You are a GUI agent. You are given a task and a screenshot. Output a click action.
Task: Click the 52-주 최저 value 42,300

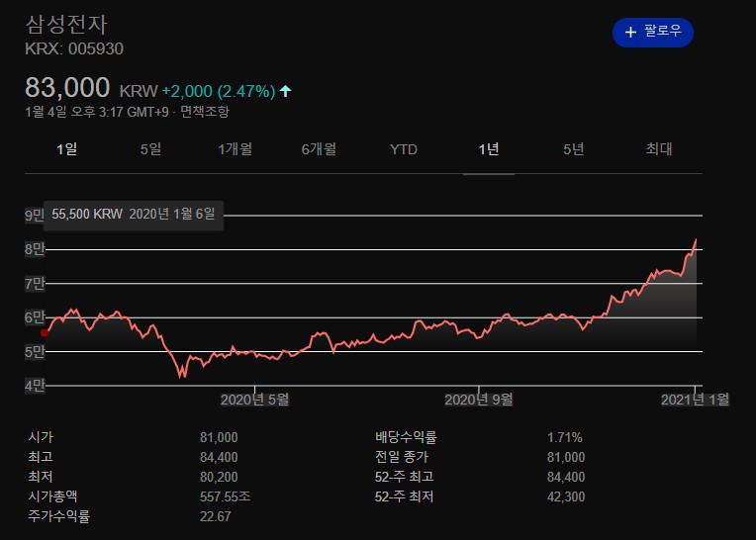point(566,496)
